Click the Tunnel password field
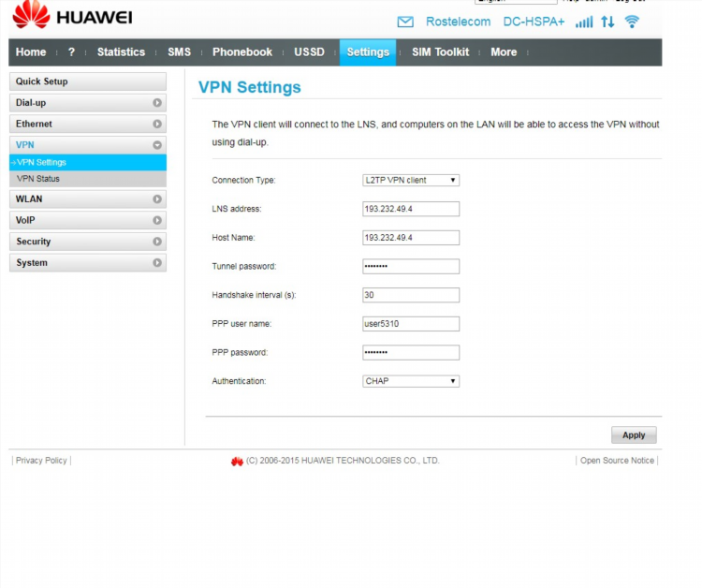Image resolution: width=702 pixels, height=588 pixels. 411,266
